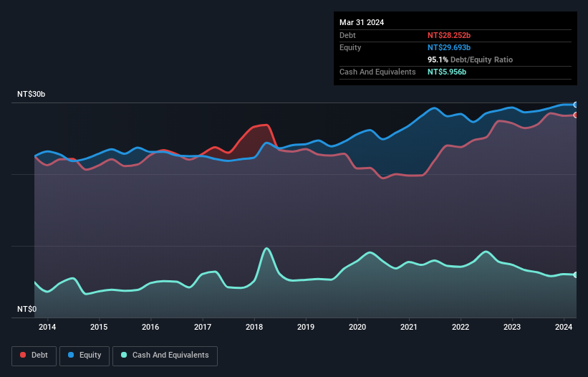The width and height of the screenshot is (588, 377).
Task: Click the 2023 x-axis label
Action: pyautogui.click(x=512, y=327)
